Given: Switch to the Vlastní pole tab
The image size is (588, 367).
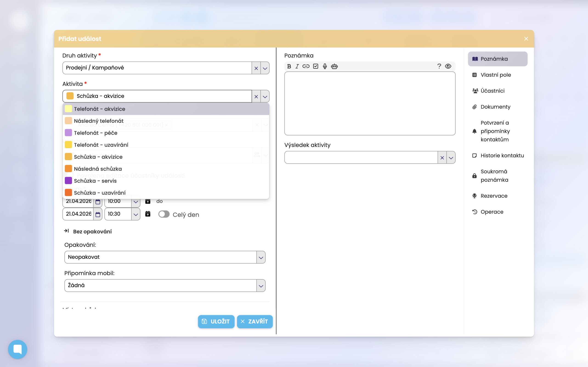Looking at the screenshot, I should click(x=496, y=75).
